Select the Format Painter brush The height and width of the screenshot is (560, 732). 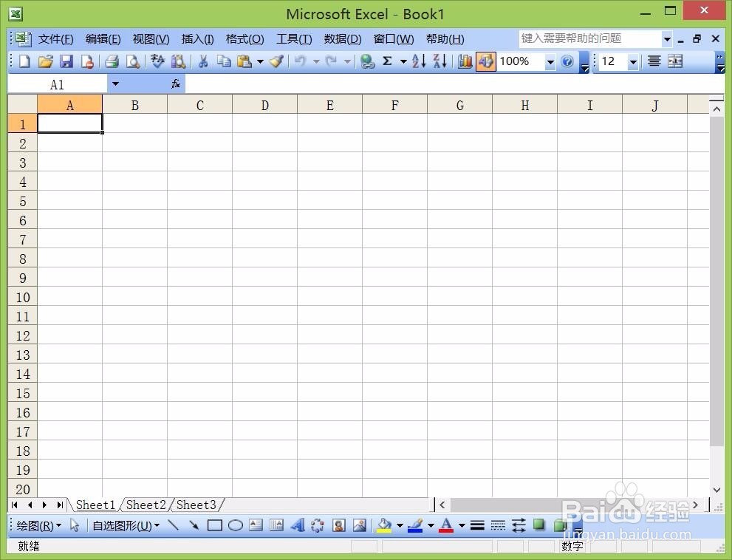(x=277, y=61)
